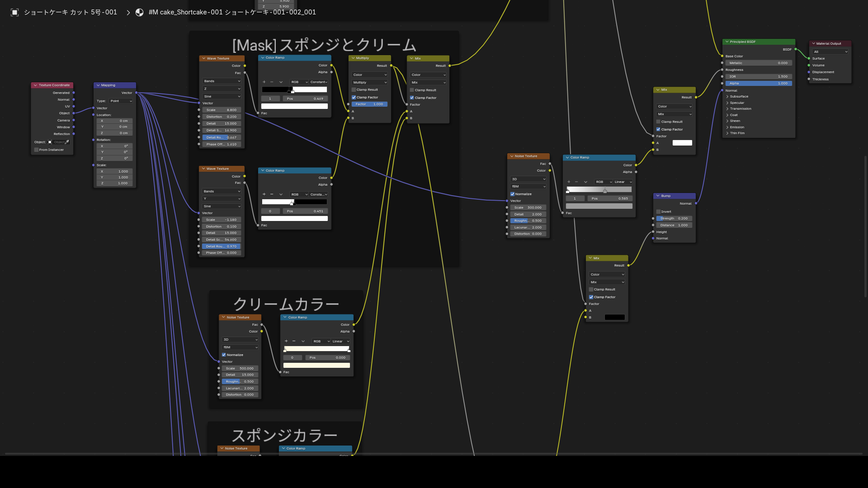
Task: Click the Height input socket on the Bump node
Action: pyautogui.click(x=653, y=232)
